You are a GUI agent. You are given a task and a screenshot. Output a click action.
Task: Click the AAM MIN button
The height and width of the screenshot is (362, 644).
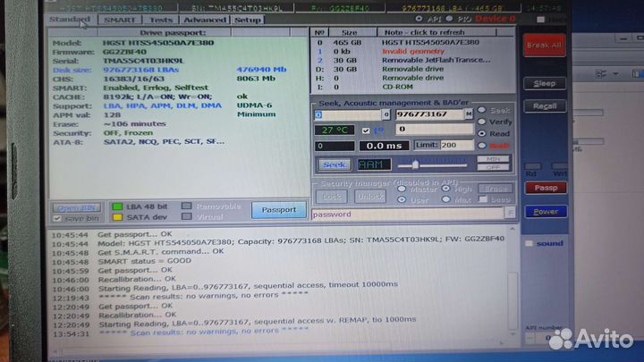click(x=493, y=159)
